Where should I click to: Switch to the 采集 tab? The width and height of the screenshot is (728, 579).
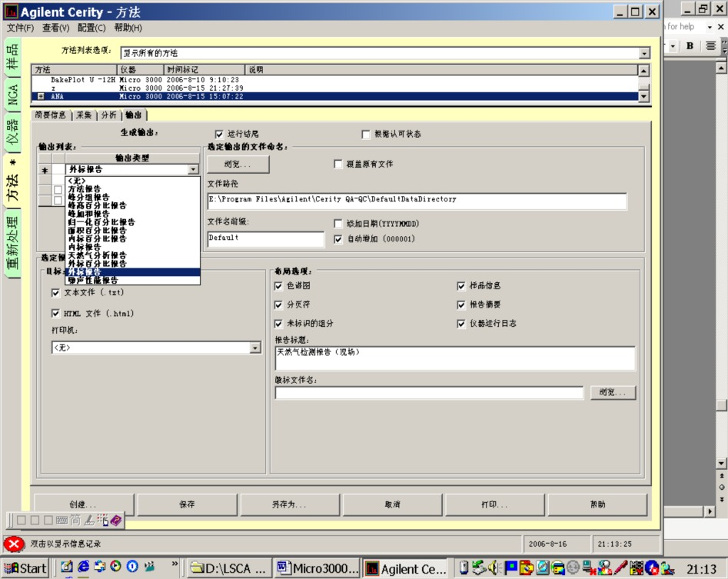84,115
